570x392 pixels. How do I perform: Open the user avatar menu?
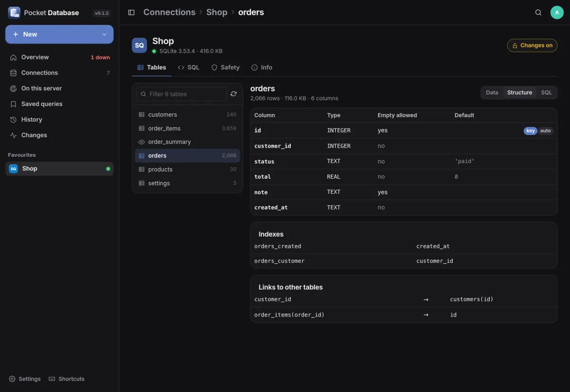(x=557, y=12)
